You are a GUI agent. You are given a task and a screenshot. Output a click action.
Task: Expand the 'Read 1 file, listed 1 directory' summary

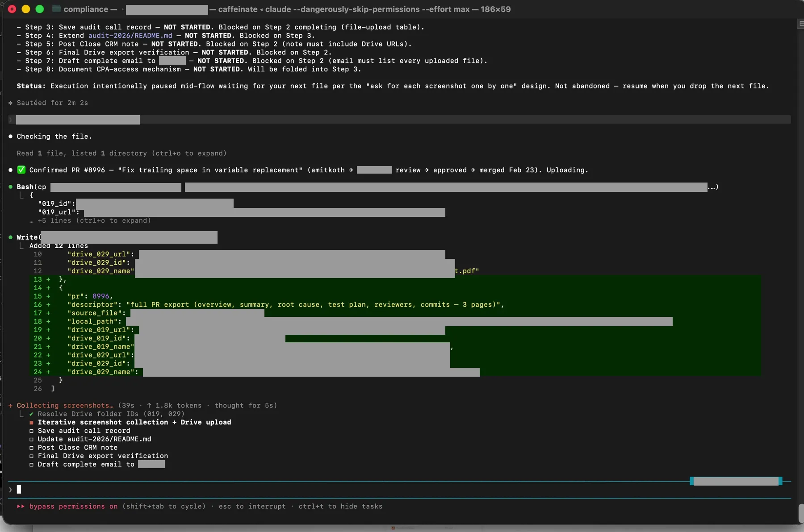[x=121, y=153]
